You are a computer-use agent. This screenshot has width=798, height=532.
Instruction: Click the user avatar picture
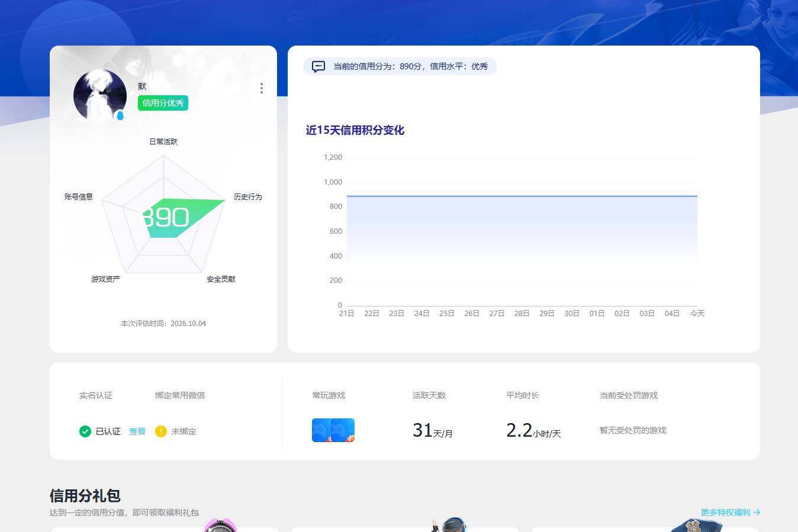100,95
